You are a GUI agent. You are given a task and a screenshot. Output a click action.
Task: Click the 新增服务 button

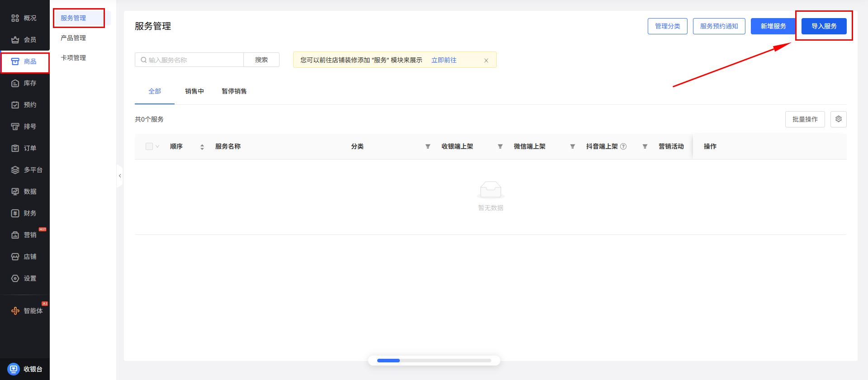[773, 26]
